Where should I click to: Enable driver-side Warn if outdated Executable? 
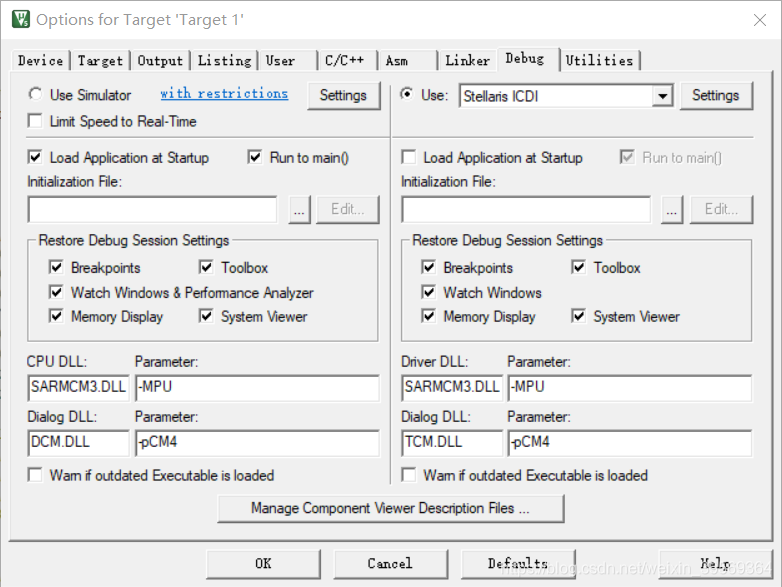pyautogui.click(x=409, y=475)
